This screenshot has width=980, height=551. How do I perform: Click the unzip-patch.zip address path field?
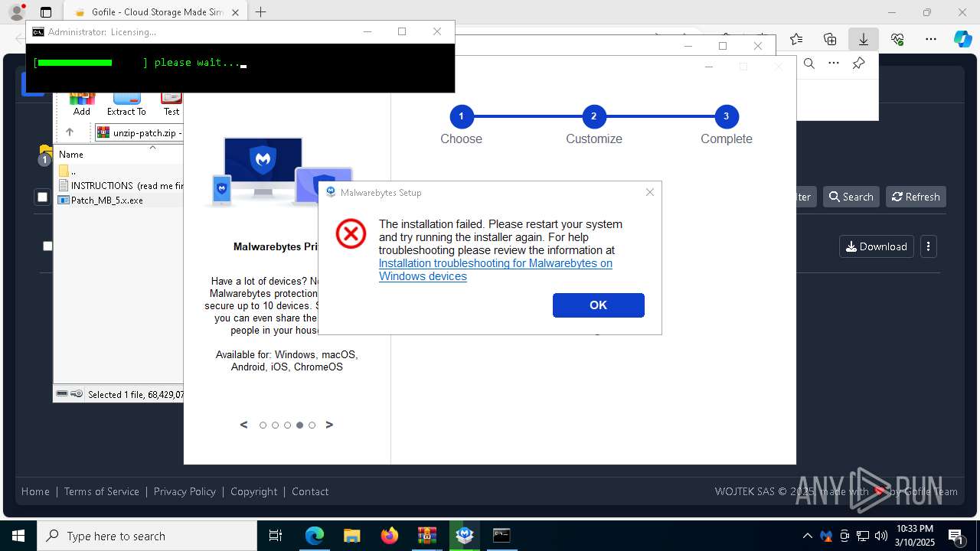[139, 132]
